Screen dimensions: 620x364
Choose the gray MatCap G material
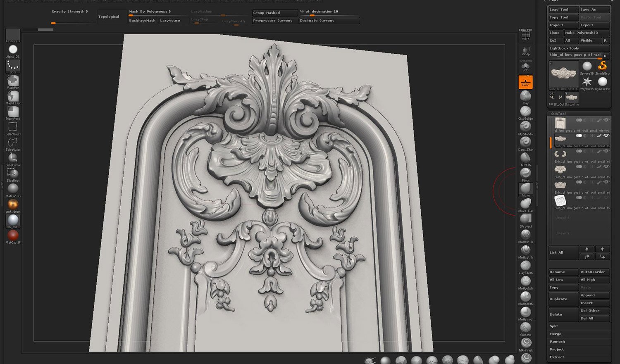13,190
